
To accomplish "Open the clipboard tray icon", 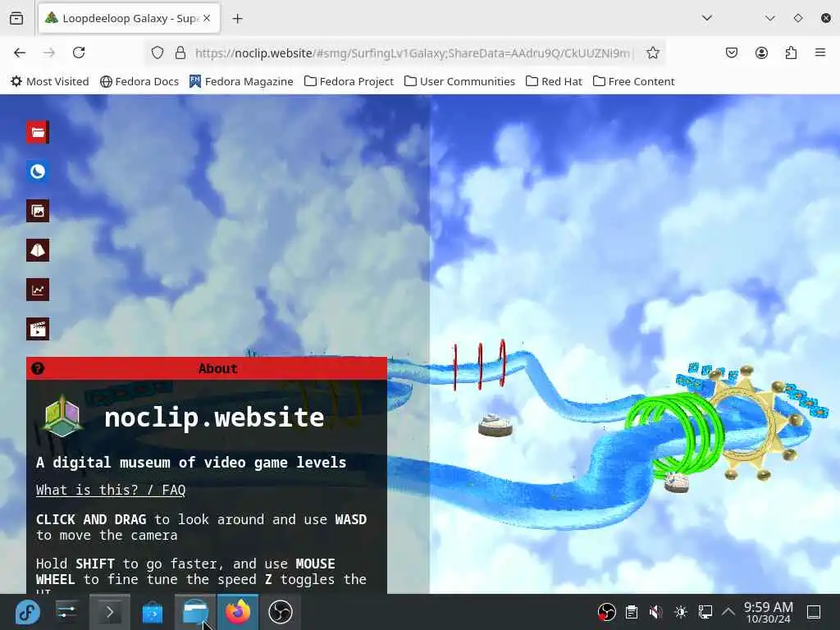I will pyautogui.click(x=632, y=612).
